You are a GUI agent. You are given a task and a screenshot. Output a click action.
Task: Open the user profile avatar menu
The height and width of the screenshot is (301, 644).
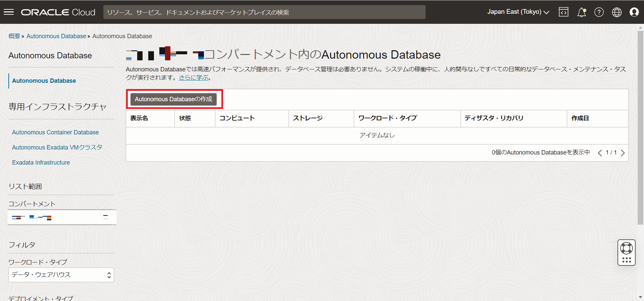click(634, 12)
